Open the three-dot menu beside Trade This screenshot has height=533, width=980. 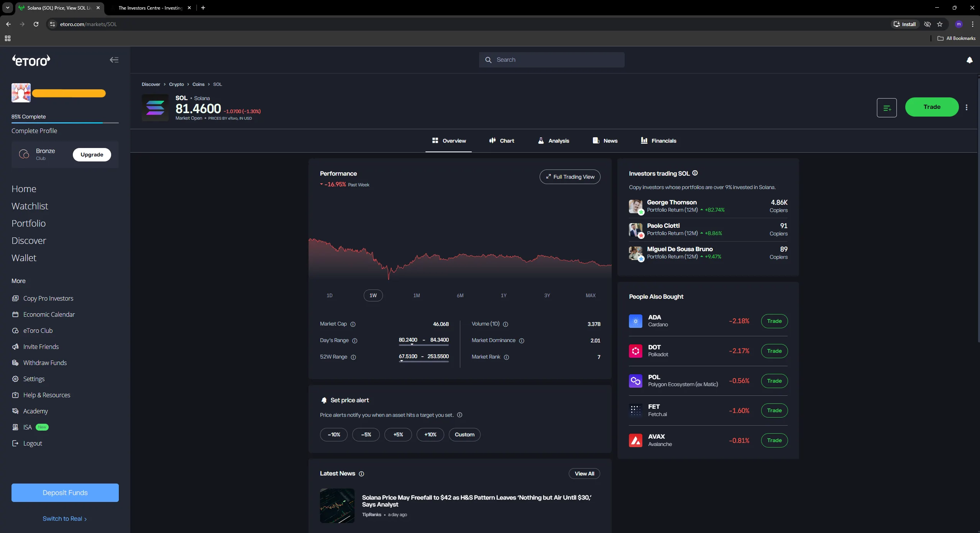(967, 107)
